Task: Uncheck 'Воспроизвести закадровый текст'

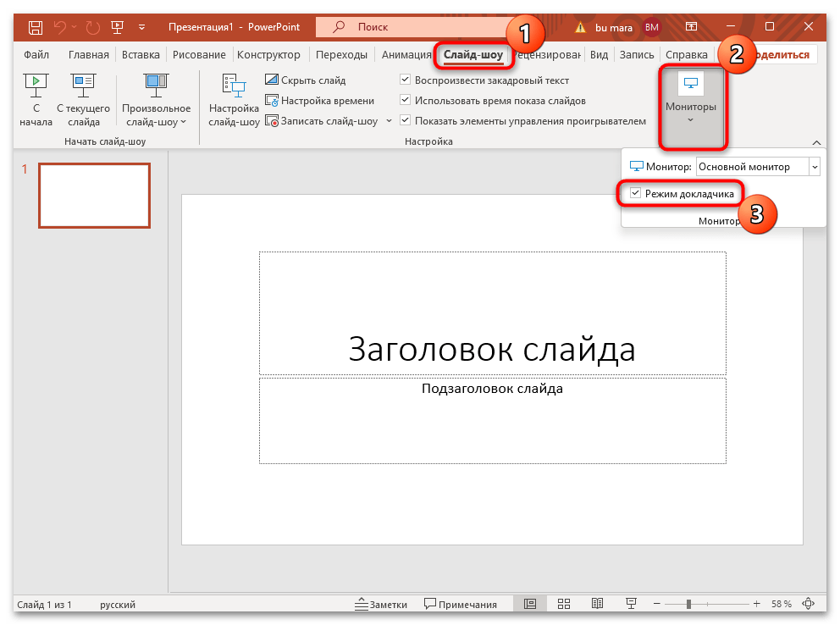Action: 406,80
